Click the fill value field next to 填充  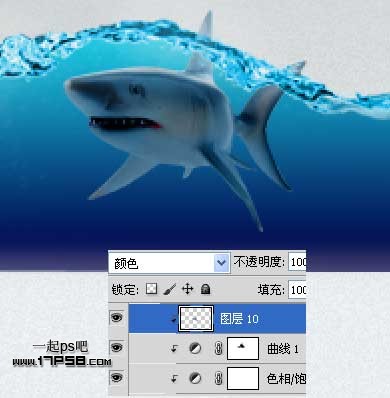(297, 289)
